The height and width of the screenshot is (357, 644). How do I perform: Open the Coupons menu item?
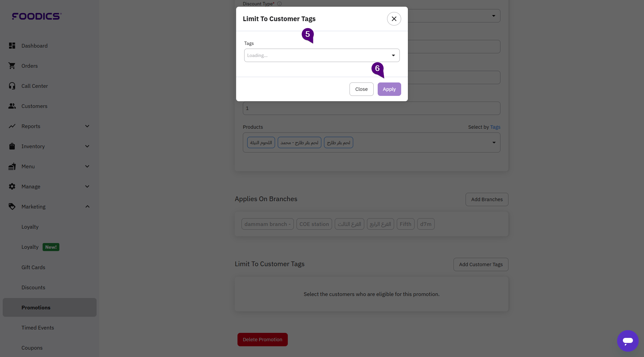coord(32,348)
